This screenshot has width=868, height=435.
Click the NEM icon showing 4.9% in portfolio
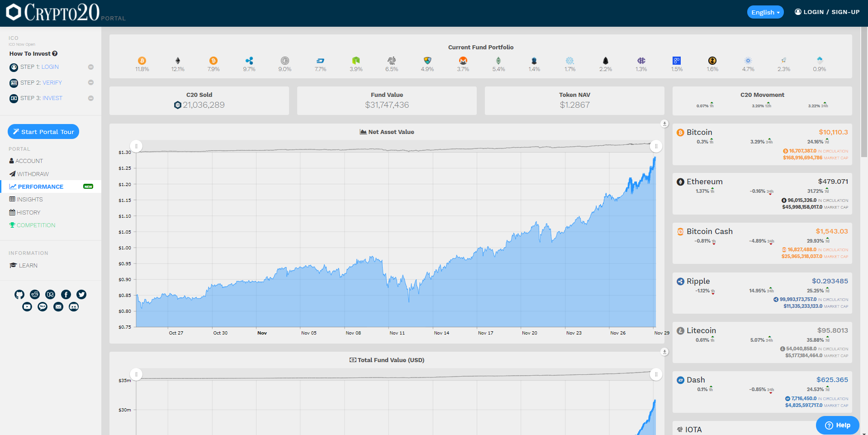(x=427, y=61)
